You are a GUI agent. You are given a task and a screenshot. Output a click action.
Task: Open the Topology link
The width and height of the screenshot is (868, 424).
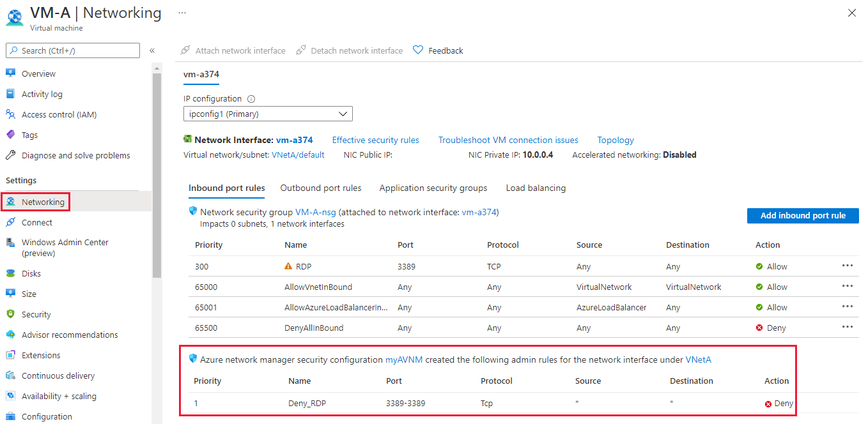click(x=616, y=140)
